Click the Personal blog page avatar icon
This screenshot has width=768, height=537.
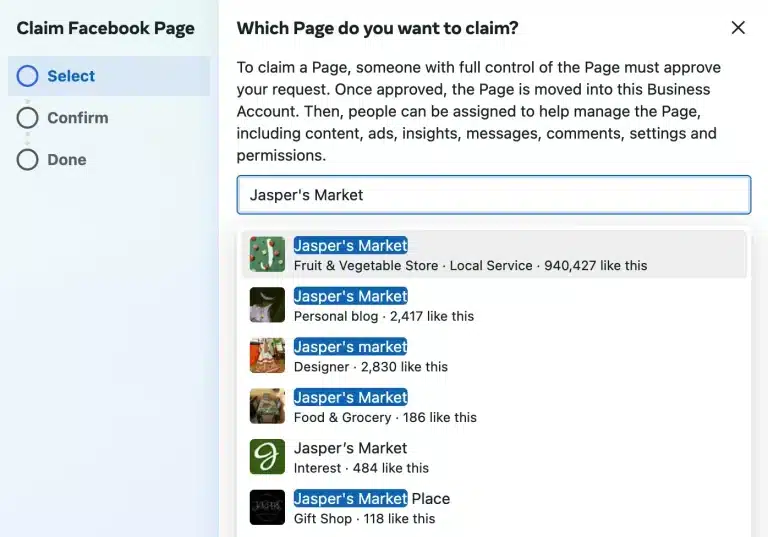[x=267, y=305]
